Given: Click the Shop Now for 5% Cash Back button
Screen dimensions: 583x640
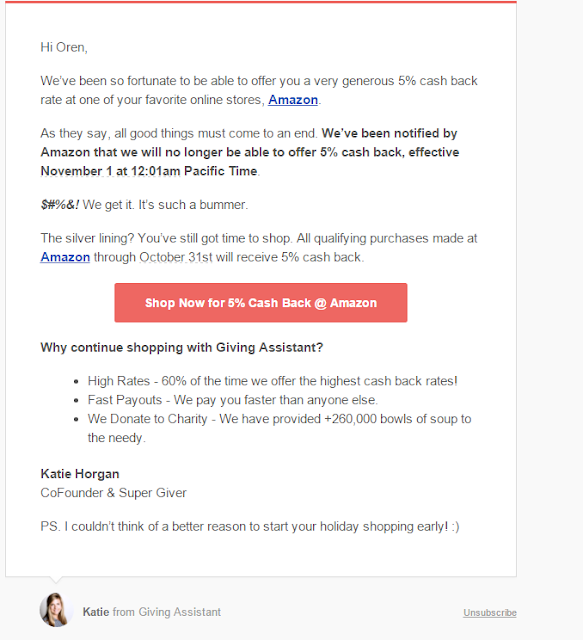Looking at the screenshot, I should [260, 303].
